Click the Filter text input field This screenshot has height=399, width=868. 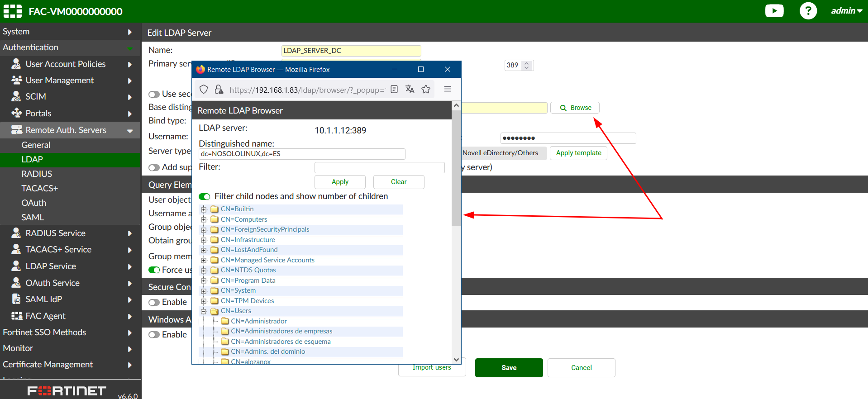379,167
